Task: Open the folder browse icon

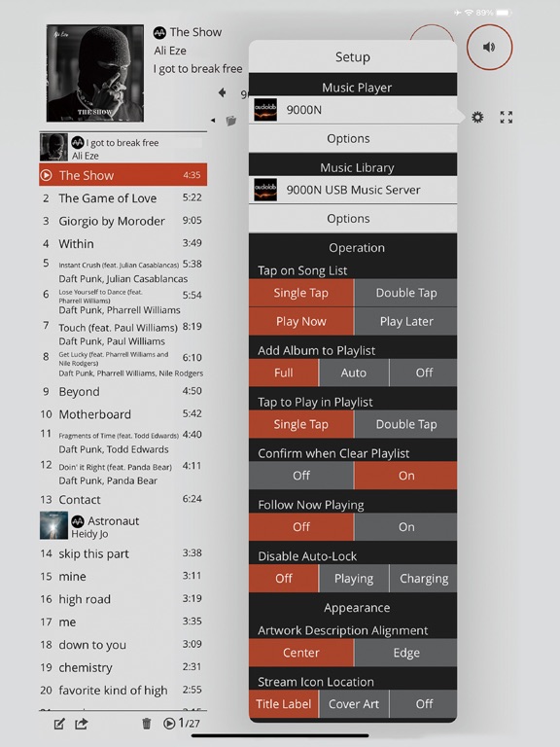Action: point(231,121)
